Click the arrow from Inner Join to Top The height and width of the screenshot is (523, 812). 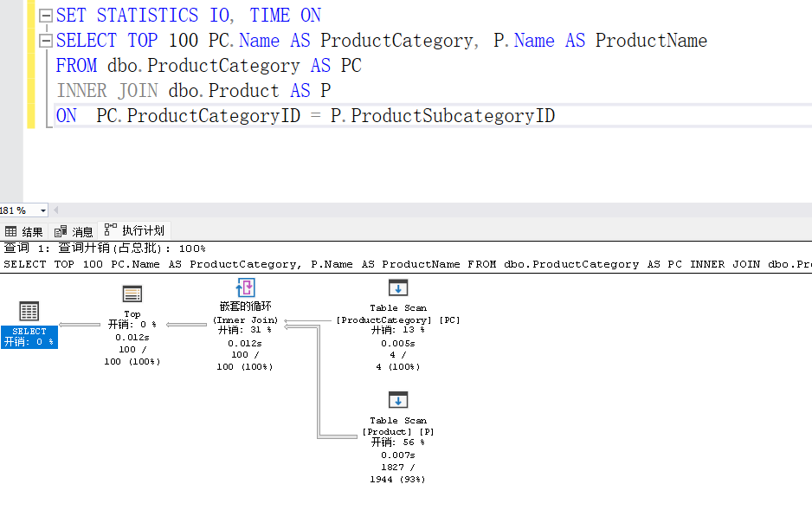(186, 325)
